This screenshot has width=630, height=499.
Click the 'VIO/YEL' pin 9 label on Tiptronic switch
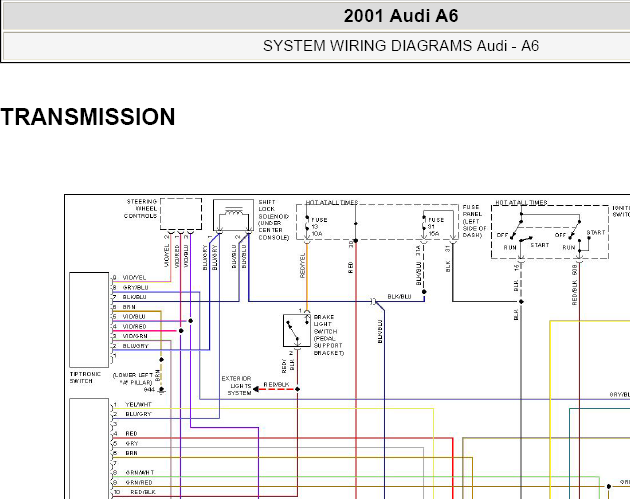[134, 278]
